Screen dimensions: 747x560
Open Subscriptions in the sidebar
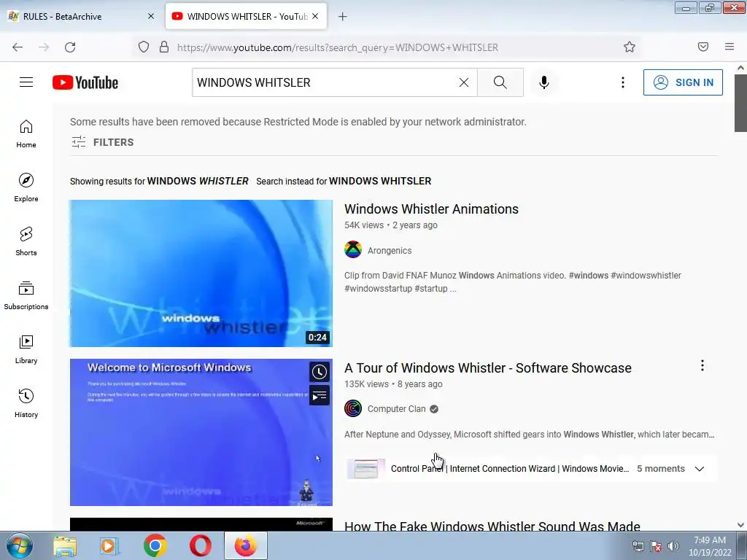[x=26, y=296]
